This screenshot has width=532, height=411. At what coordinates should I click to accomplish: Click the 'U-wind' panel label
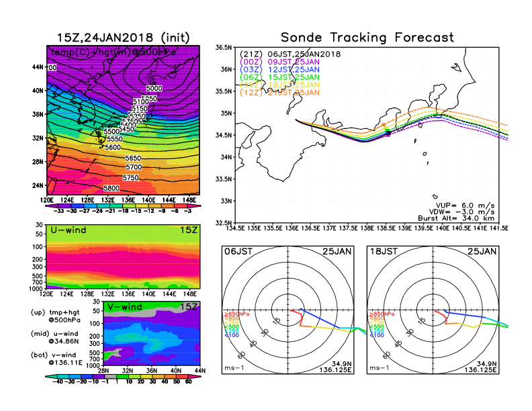click(69, 230)
